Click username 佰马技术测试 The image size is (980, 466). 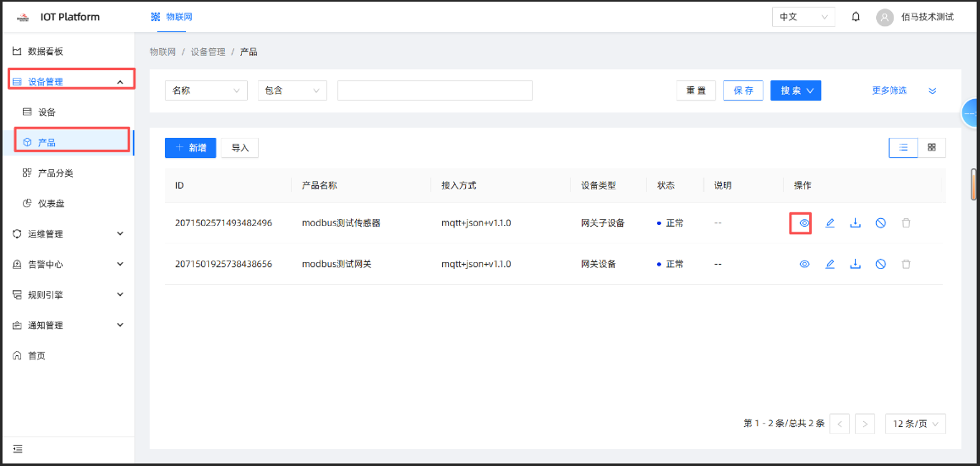(928, 18)
